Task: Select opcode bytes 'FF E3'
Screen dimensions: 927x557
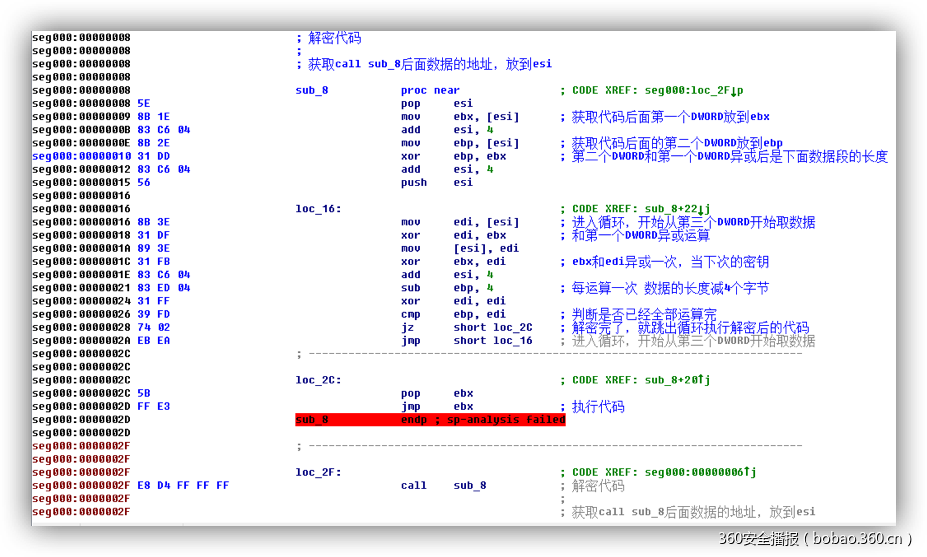Action: point(154,406)
